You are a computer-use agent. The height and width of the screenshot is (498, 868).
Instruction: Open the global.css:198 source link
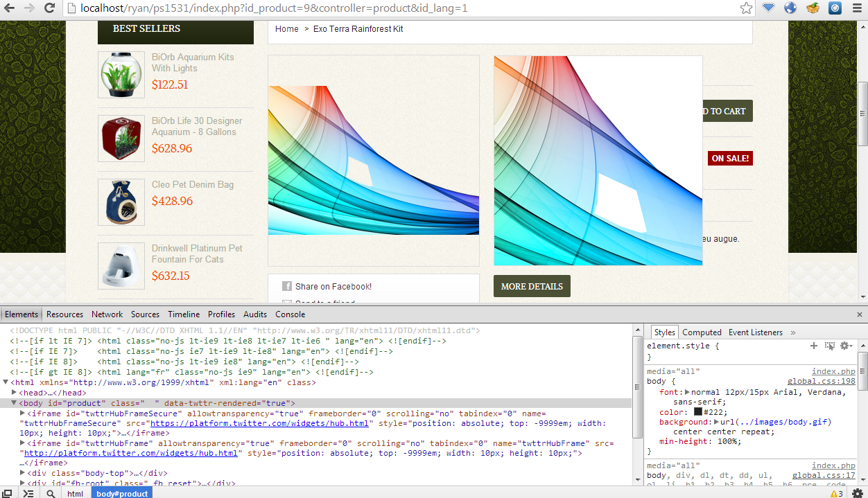[821, 382]
